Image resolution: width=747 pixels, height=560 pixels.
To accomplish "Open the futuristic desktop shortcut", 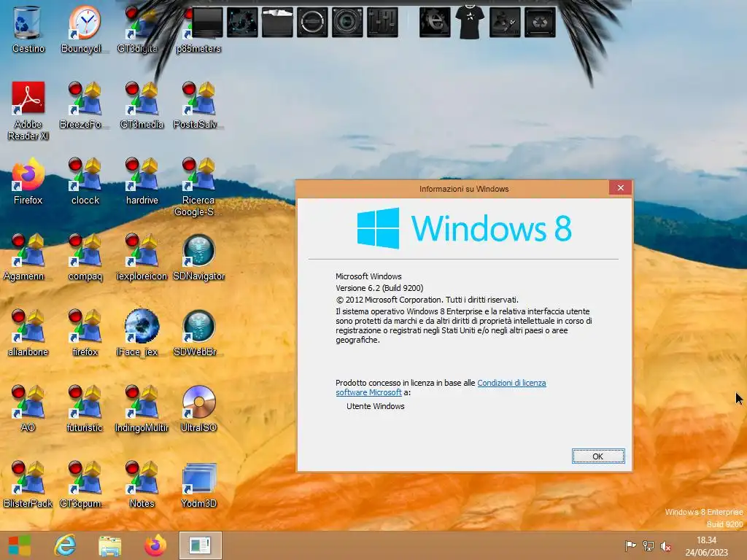I will pyautogui.click(x=85, y=408).
